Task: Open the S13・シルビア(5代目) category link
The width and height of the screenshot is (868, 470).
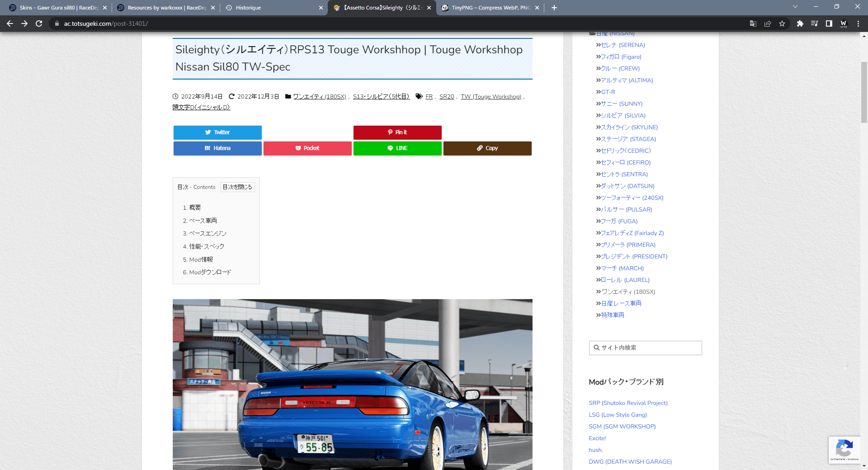Action: (381, 97)
